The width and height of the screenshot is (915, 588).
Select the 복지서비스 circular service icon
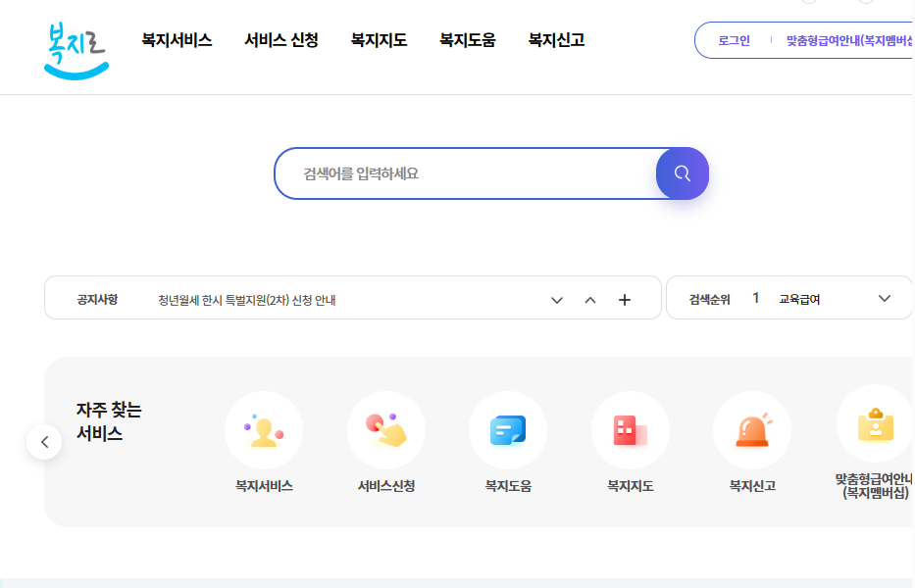point(264,429)
